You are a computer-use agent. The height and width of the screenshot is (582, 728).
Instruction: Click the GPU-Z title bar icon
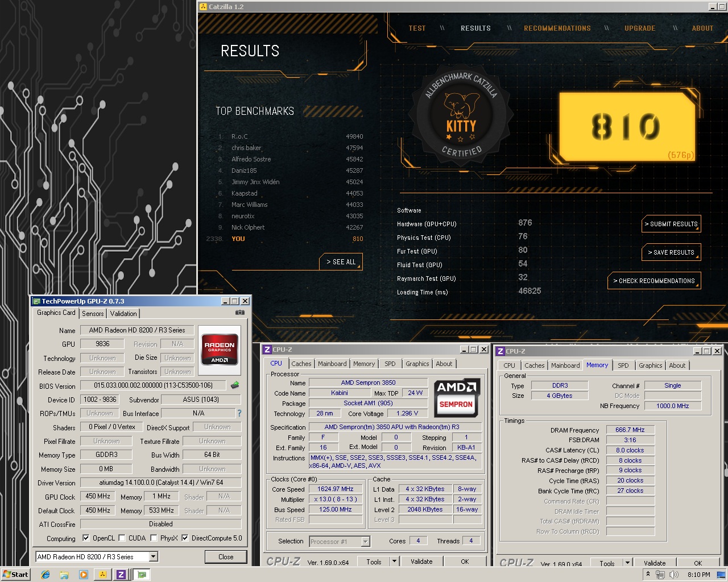36,301
